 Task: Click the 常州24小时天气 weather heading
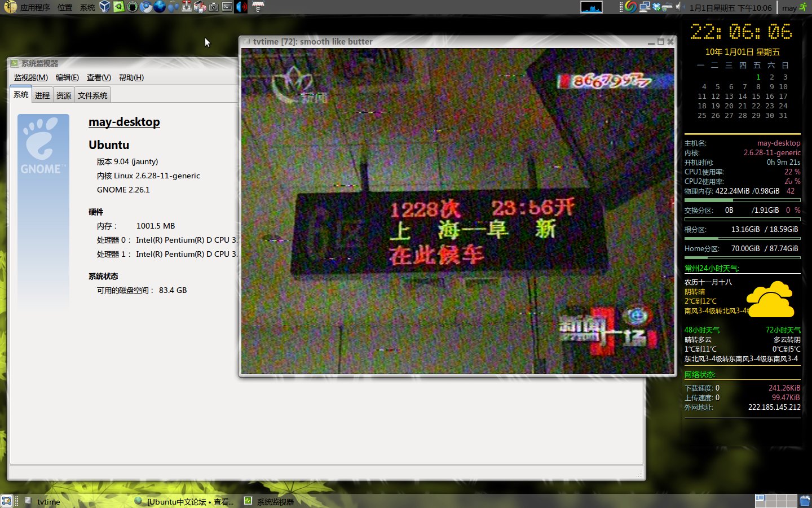712,269
